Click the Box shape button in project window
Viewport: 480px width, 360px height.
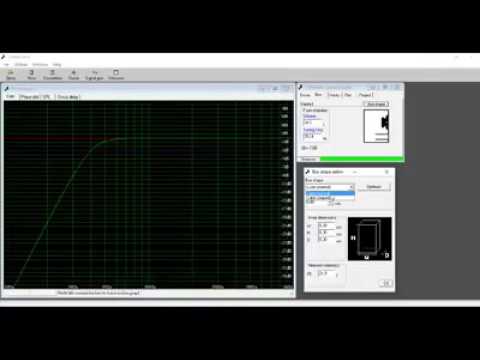(x=376, y=104)
